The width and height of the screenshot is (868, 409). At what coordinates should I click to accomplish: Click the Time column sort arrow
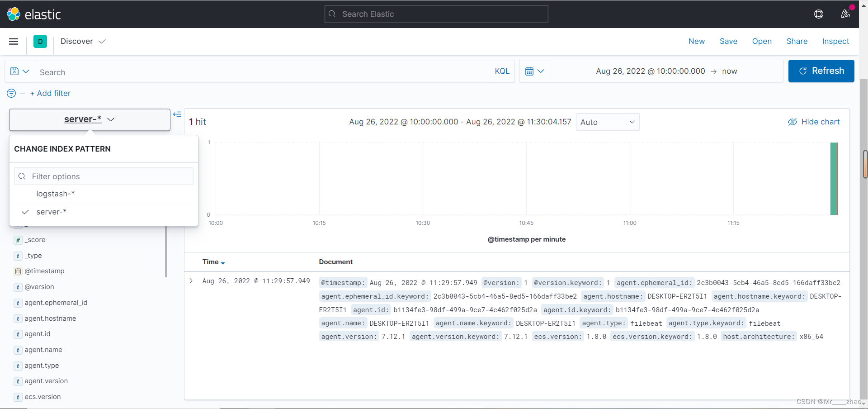click(x=223, y=263)
